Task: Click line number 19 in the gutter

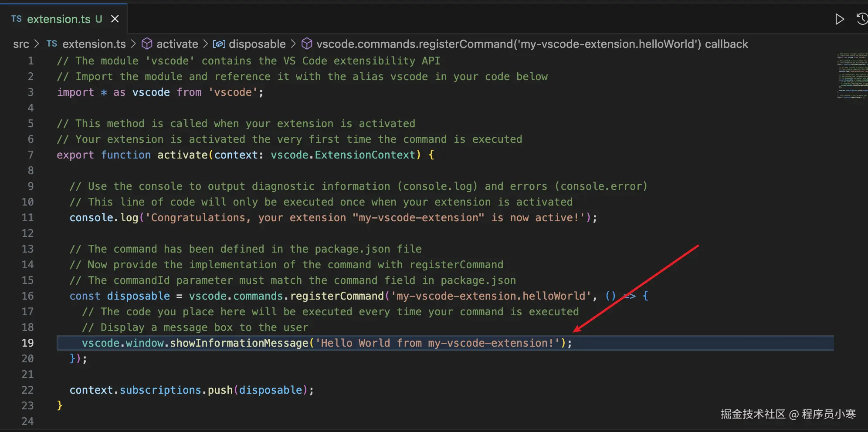Action: click(27, 343)
